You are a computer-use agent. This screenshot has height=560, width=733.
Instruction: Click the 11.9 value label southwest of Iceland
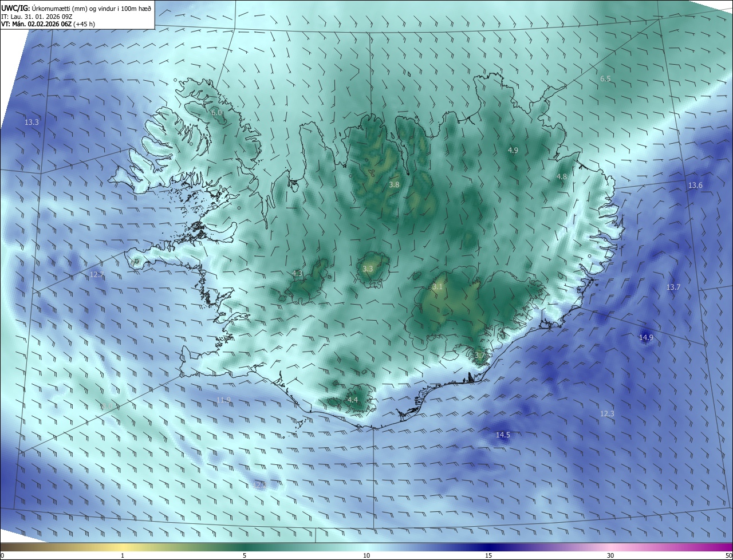224,400
